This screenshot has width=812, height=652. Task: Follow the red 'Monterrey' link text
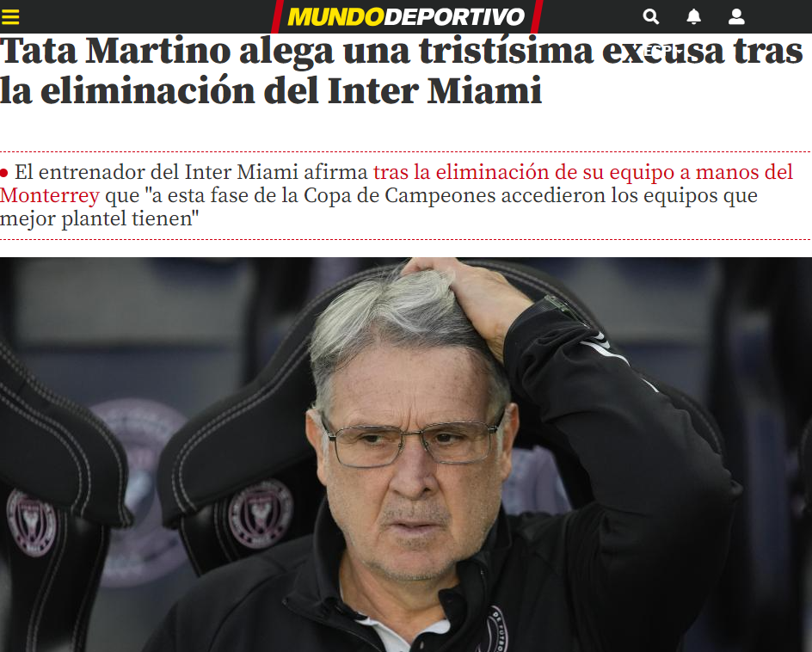[50, 196]
